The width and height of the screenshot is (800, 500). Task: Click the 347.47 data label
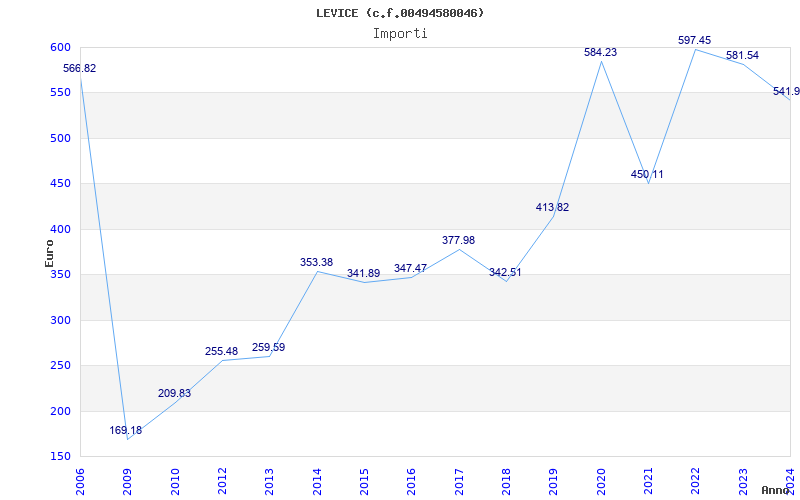[x=410, y=268]
